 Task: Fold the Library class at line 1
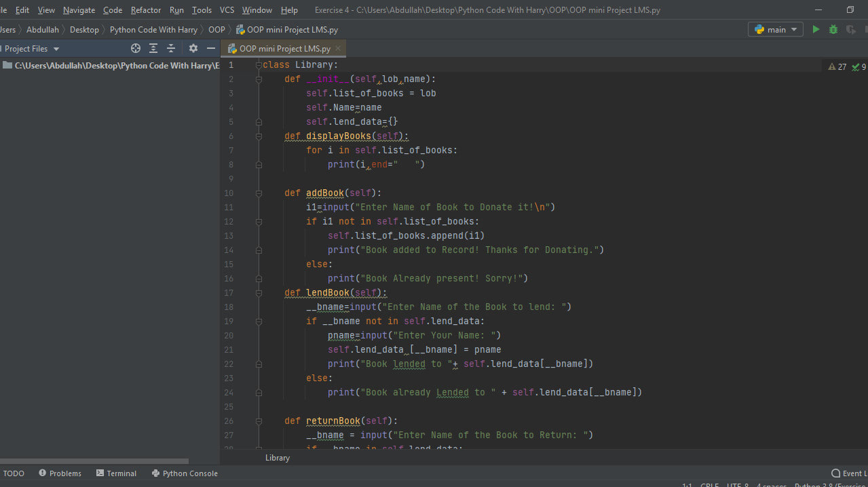click(x=259, y=65)
